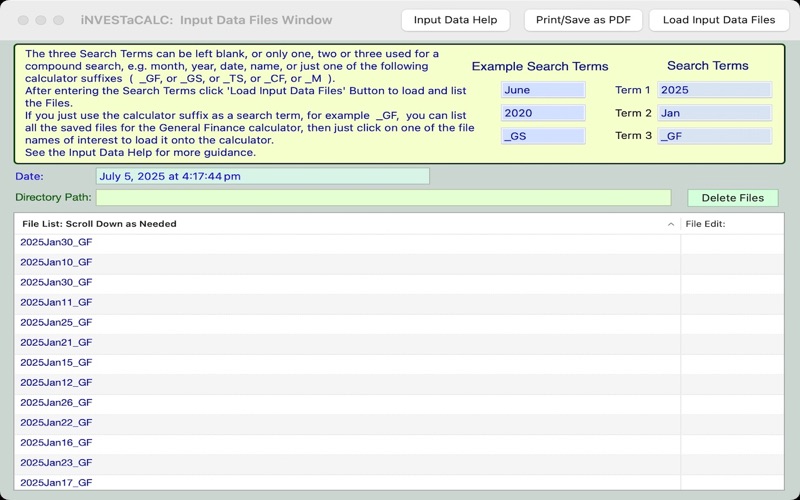Click the Date field showing July 5, 2025
Image resolution: width=800 pixels, height=500 pixels.
[x=263, y=177]
